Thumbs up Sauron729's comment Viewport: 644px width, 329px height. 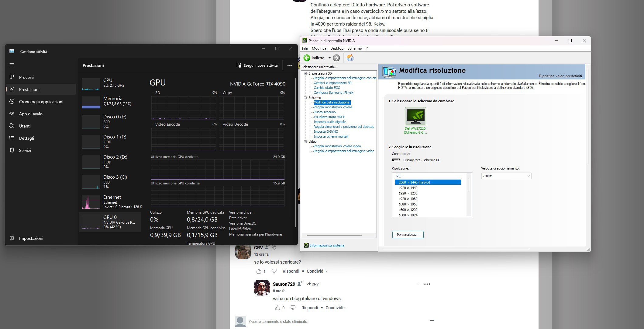277,308
